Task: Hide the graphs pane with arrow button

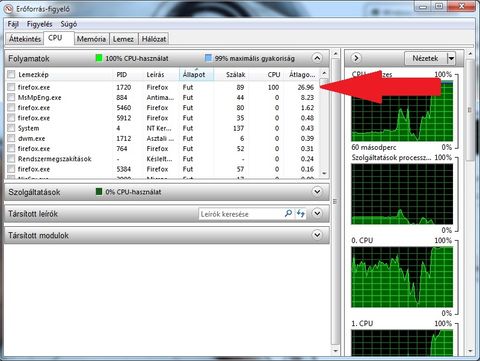Action: [356, 58]
